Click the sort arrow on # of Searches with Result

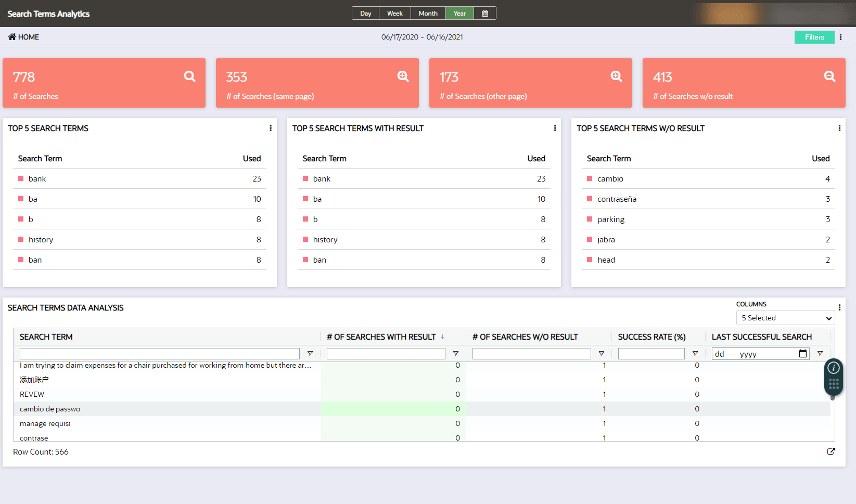click(443, 337)
